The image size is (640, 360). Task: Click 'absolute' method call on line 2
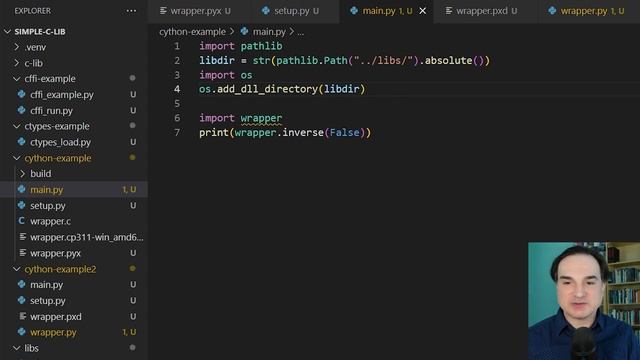coord(449,60)
